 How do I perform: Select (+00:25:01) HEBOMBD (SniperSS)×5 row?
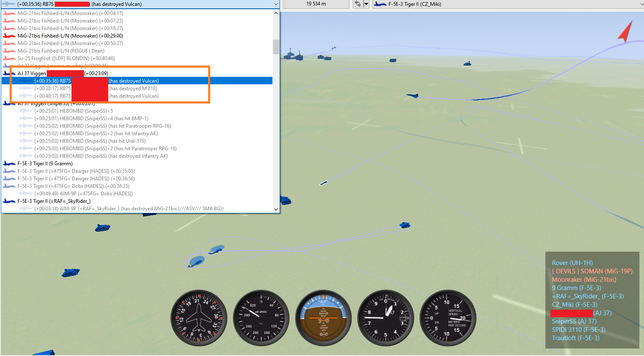[137, 111]
